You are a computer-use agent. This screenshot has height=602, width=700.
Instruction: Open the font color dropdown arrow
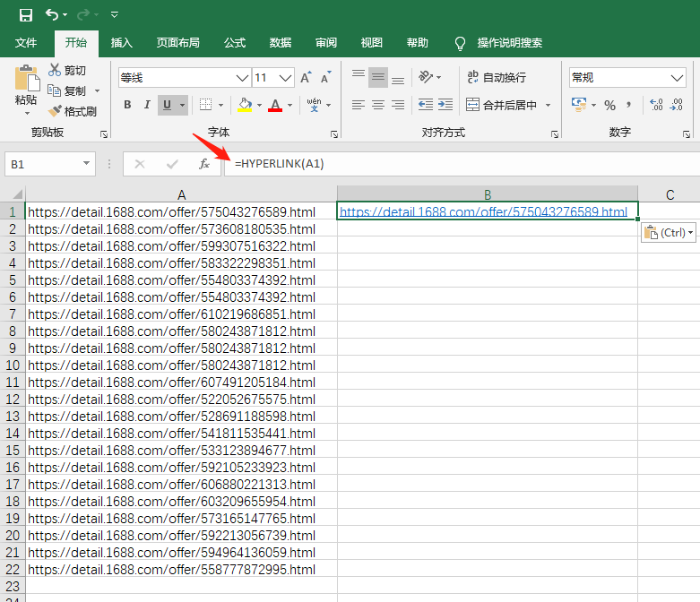click(290, 106)
